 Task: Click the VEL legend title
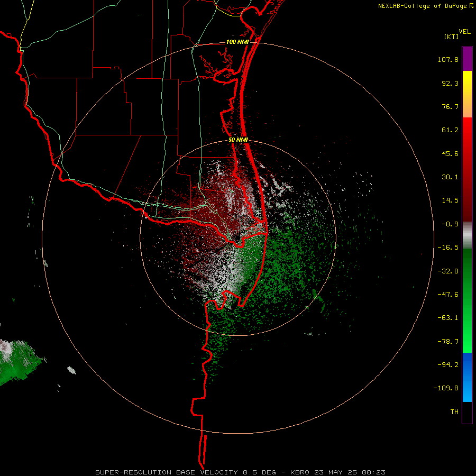pos(464,32)
